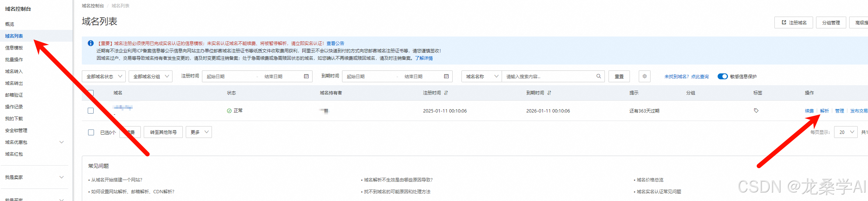868x201 pixels.
Task: Click the blurred domain name in the row
Action: coord(123,108)
